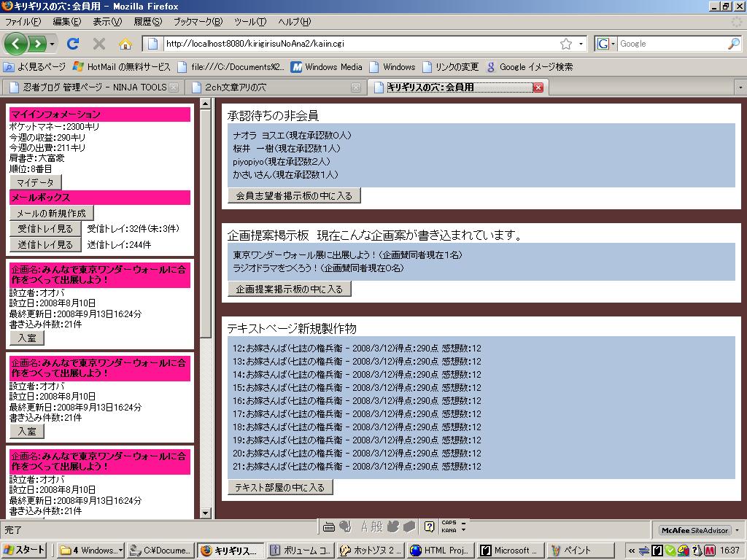Image resolution: width=747 pixels, height=560 pixels.
Task: Open the 4 Windows... taskbar group
Action: click(x=91, y=551)
